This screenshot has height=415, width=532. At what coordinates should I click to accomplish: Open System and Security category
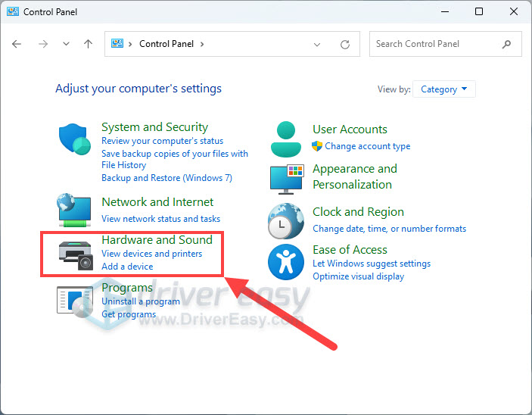coord(154,127)
